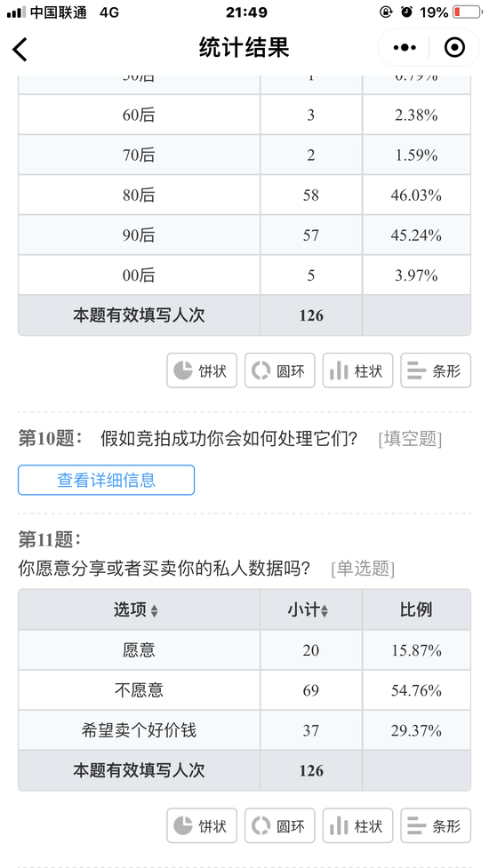Show donut chart (圆环) for question 11
The width and height of the screenshot is (489, 868).
(280, 825)
